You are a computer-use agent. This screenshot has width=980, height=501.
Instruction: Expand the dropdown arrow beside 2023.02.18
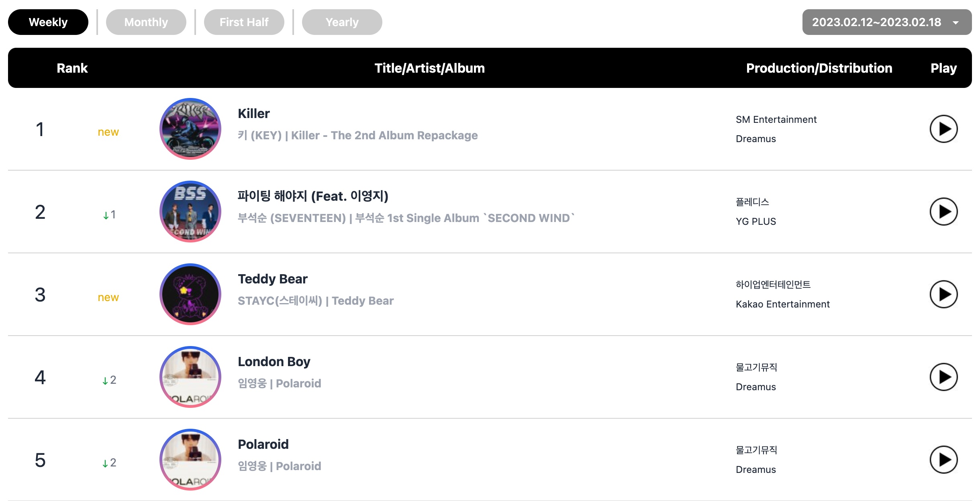pyautogui.click(x=956, y=23)
